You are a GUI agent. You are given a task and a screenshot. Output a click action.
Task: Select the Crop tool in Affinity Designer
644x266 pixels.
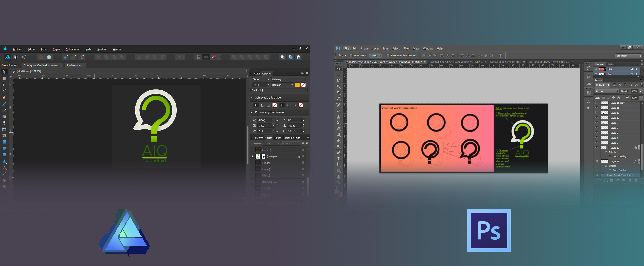pos(4,136)
